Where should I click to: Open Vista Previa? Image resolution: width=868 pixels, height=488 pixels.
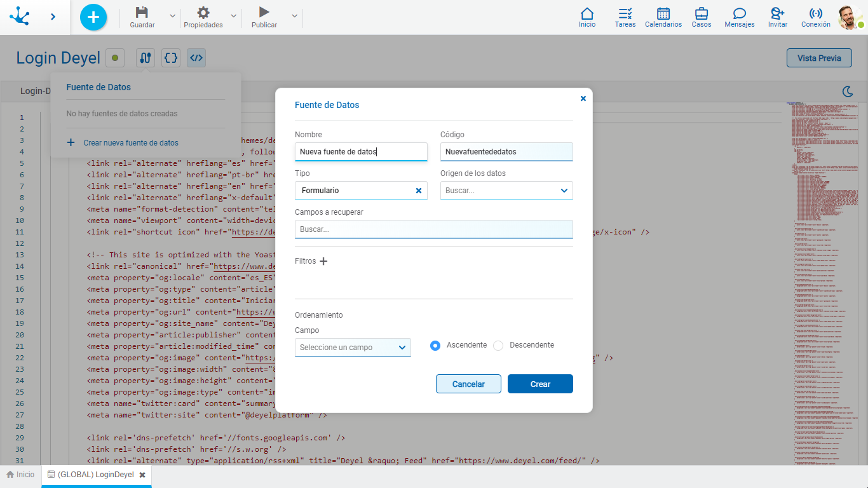[x=819, y=58]
